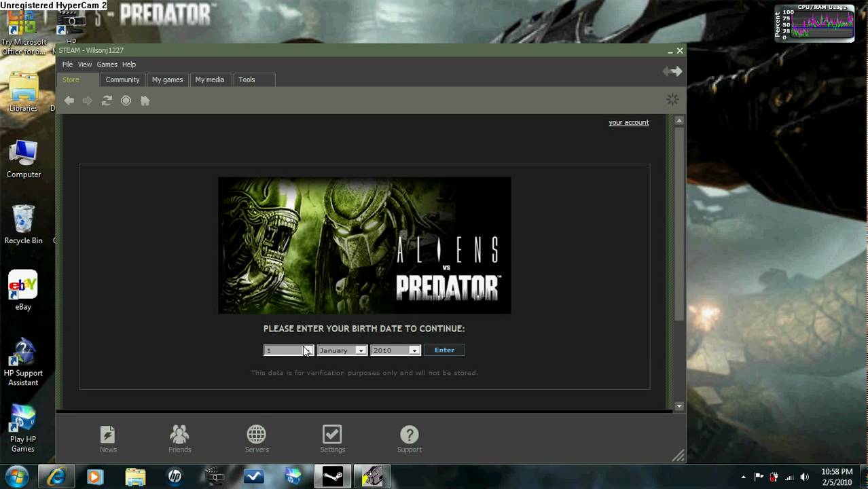Screen dimensions: 868x489
Task: Open the Servers browser icon
Action: 257,439
